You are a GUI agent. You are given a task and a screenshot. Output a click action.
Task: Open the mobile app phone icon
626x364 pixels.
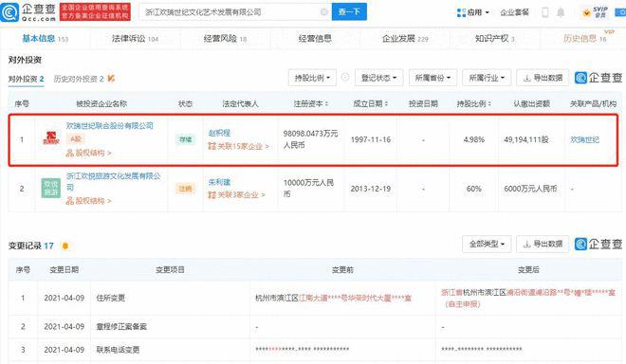point(545,12)
